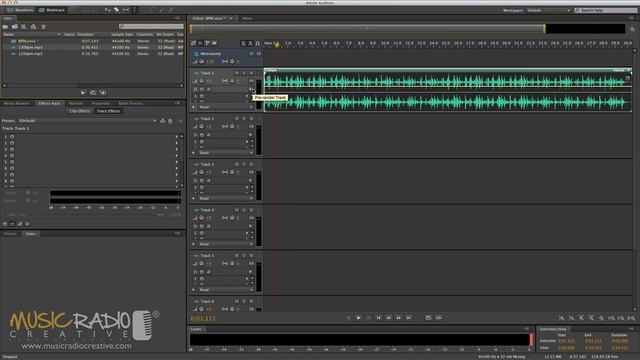Select the Razor tool in top toolbar
This screenshot has width=640, height=360.
(x=116, y=10)
